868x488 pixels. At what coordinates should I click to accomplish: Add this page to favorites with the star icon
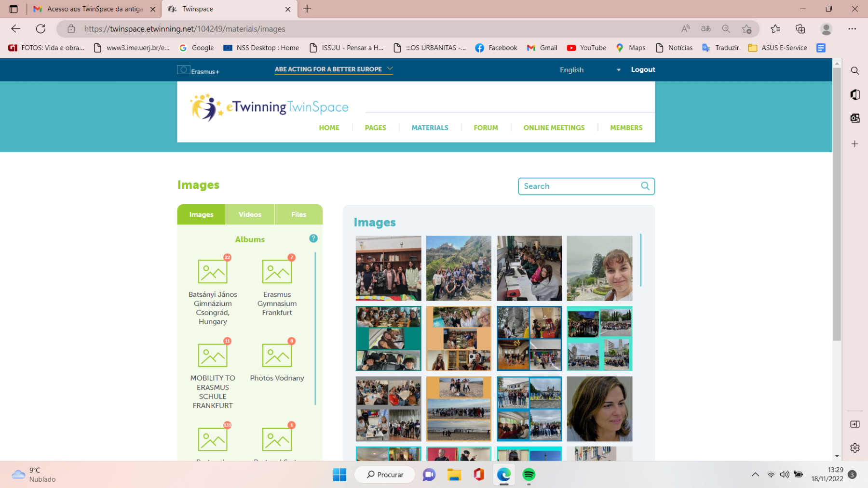pos(746,29)
